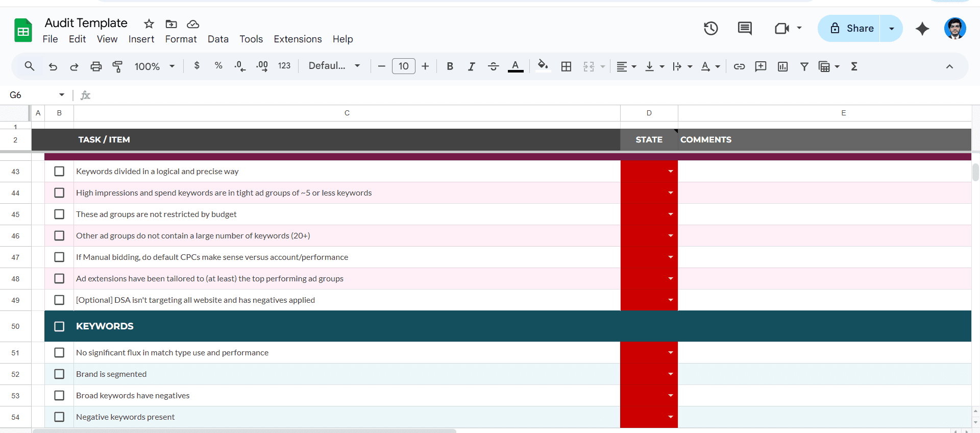Check the cloud save status icon
This screenshot has width=980, height=433.
[193, 24]
